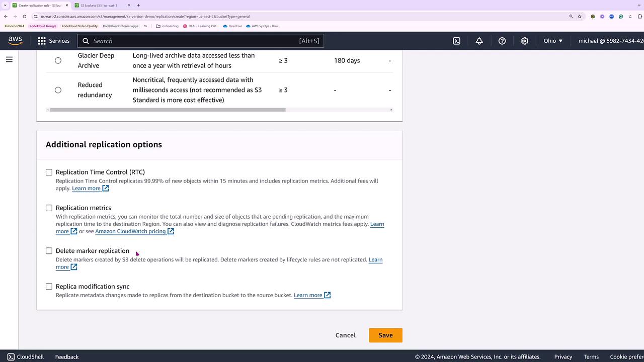Open the hamburger side navigation menu
The image size is (644, 362).
(x=9, y=59)
